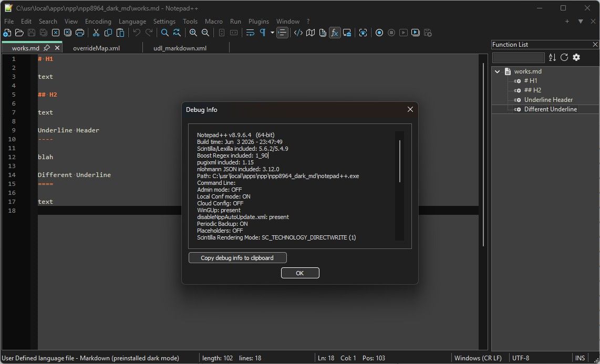This screenshot has height=364, width=600.
Task: Open the Language menu
Action: tap(132, 22)
